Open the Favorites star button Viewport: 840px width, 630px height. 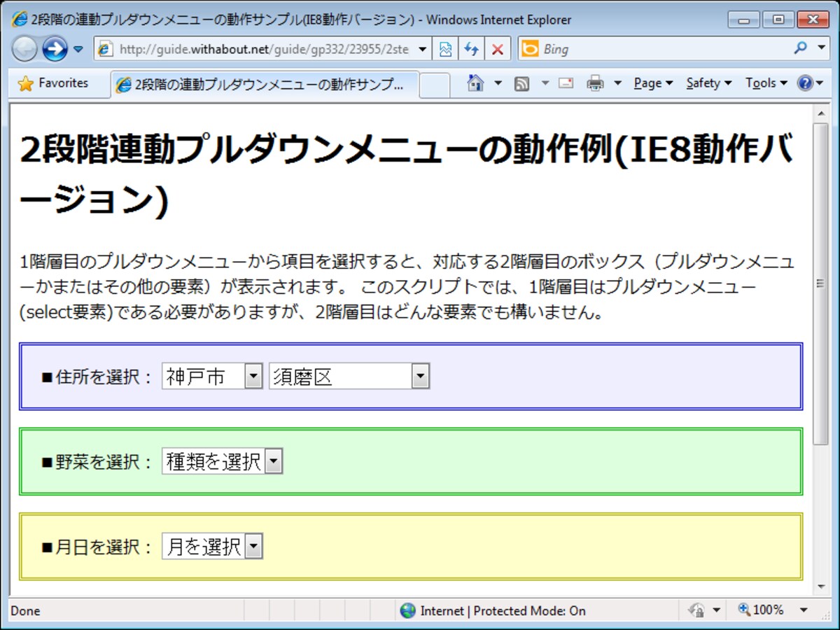[x=53, y=83]
